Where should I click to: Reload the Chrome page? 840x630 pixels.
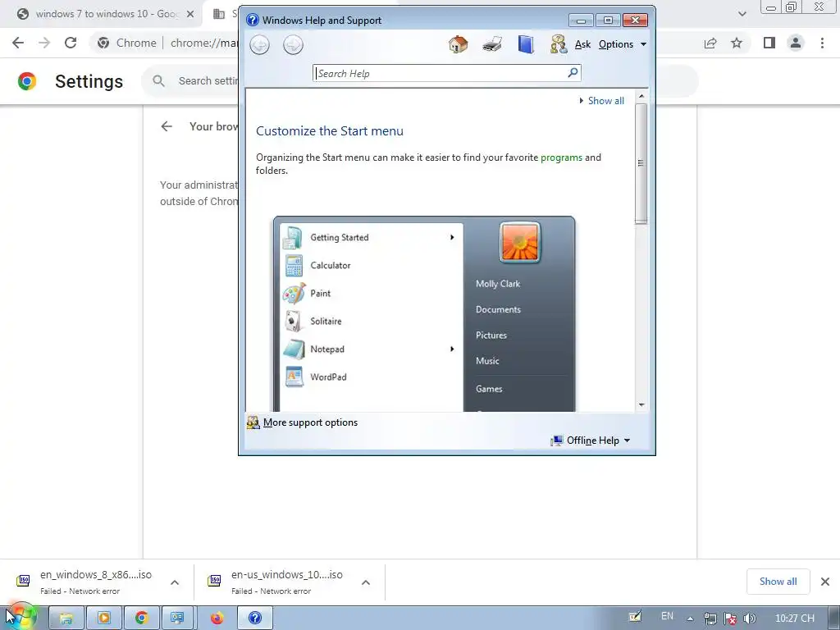71,43
